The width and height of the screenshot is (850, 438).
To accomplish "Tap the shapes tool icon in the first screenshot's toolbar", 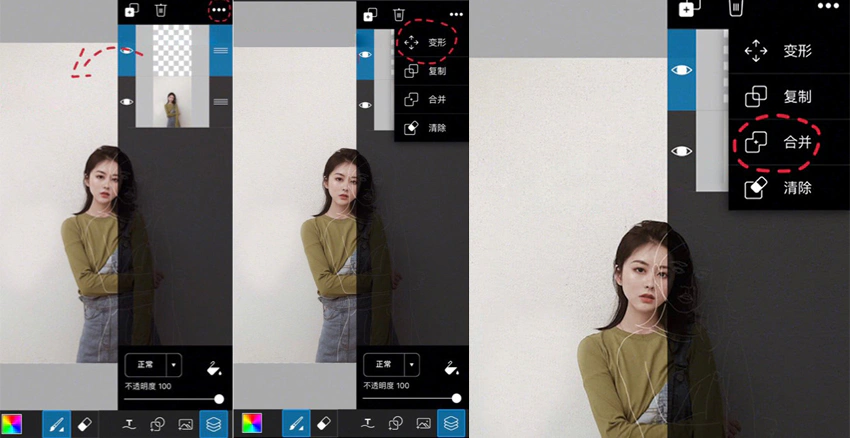I will coord(158,424).
